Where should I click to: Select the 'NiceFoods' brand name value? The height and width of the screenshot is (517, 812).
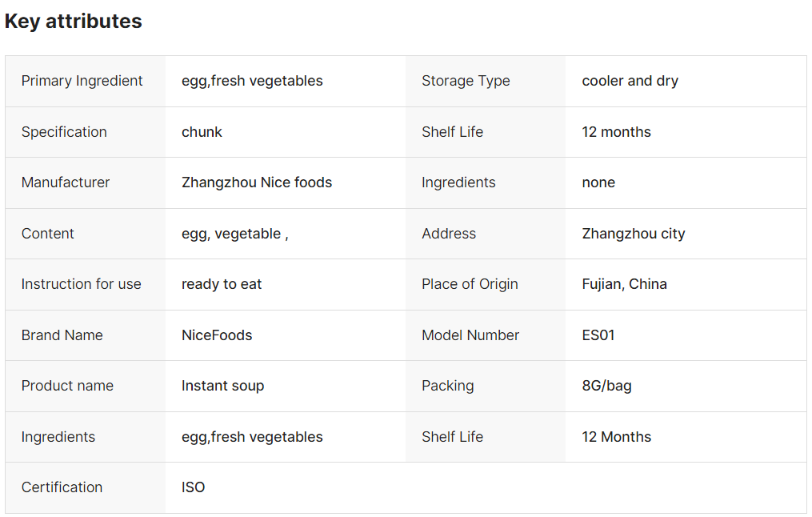(217, 335)
